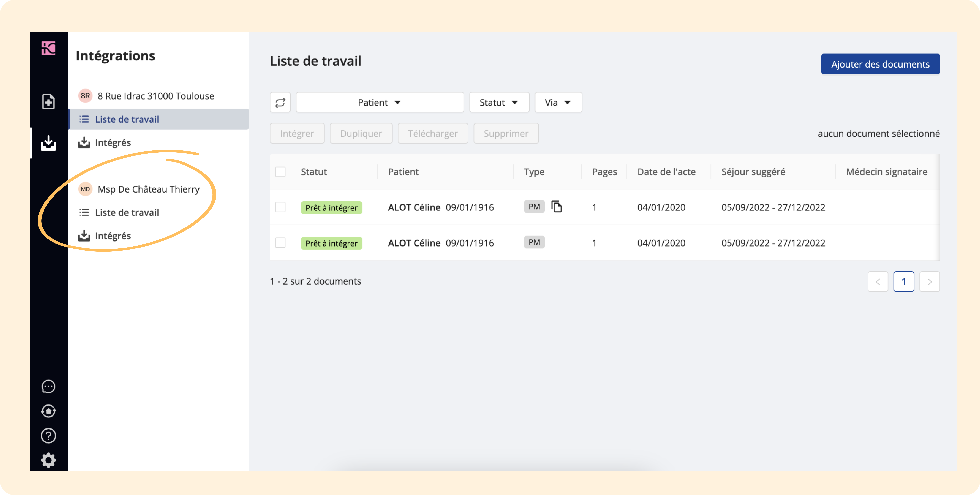Click the Dupliquer button

361,134
